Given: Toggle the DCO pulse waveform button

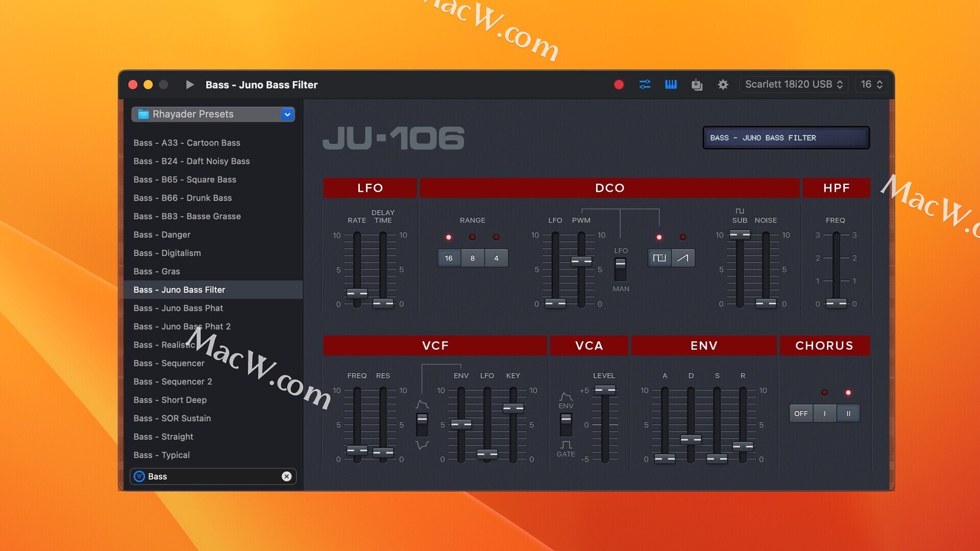Looking at the screenshot, I should [x=659, y=258].
